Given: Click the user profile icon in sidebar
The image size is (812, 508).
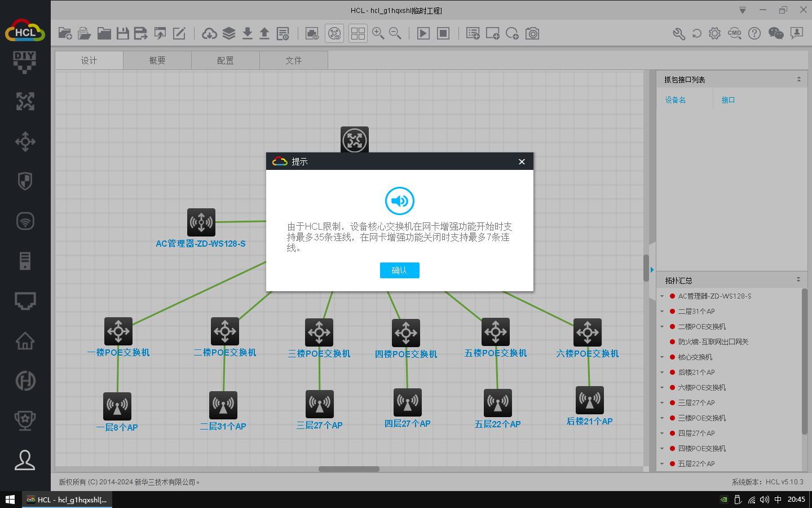Looking at the screenshot, I should 25,460.
